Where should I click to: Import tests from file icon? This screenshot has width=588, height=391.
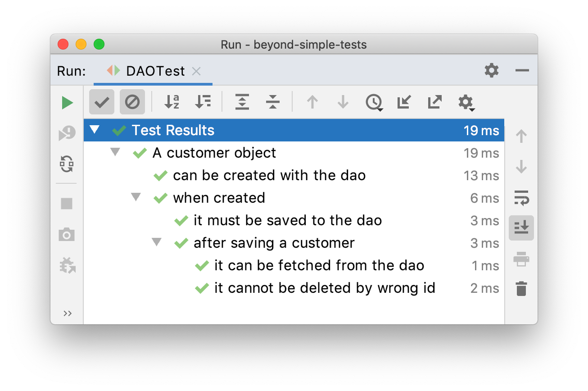pyautogui.click(x=404, y=102)
